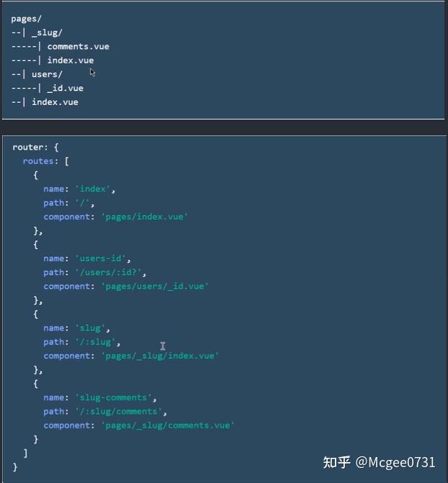Select the _slug/ folder entry
This screenshot has width=448, height=483.
pos(47,32)
